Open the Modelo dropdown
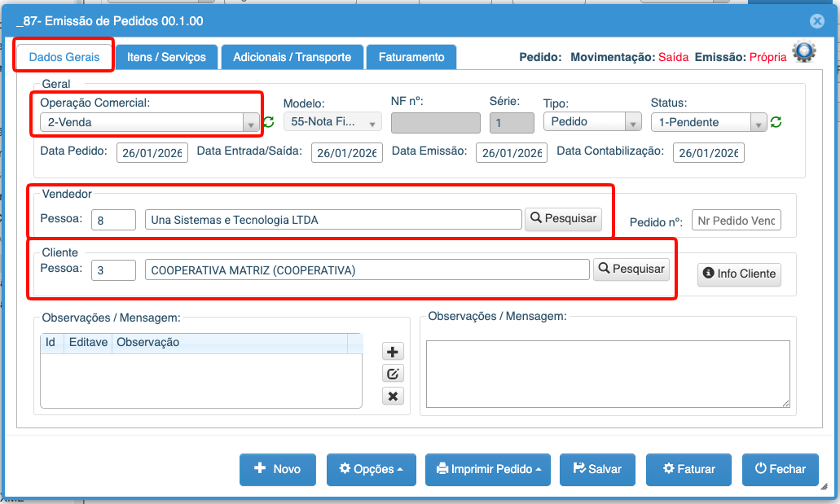Viewport: 840px width, 504px height. pos(373,123)
